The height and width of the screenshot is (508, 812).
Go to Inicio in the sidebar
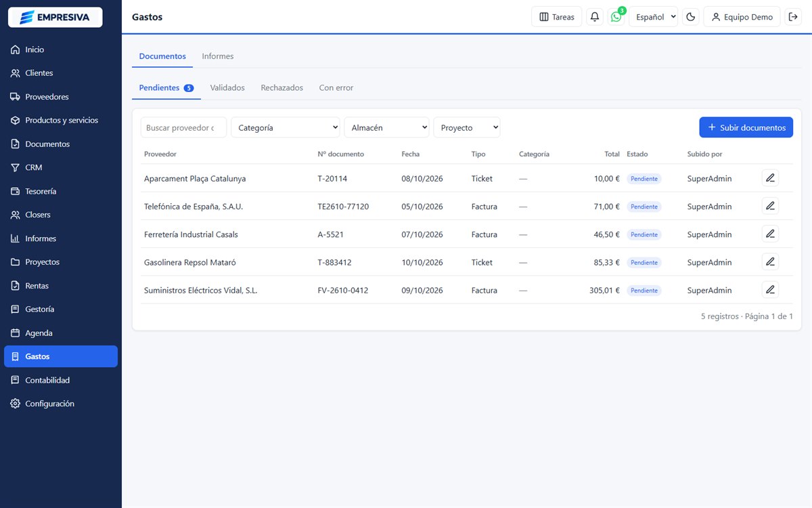tap(61, 49)
